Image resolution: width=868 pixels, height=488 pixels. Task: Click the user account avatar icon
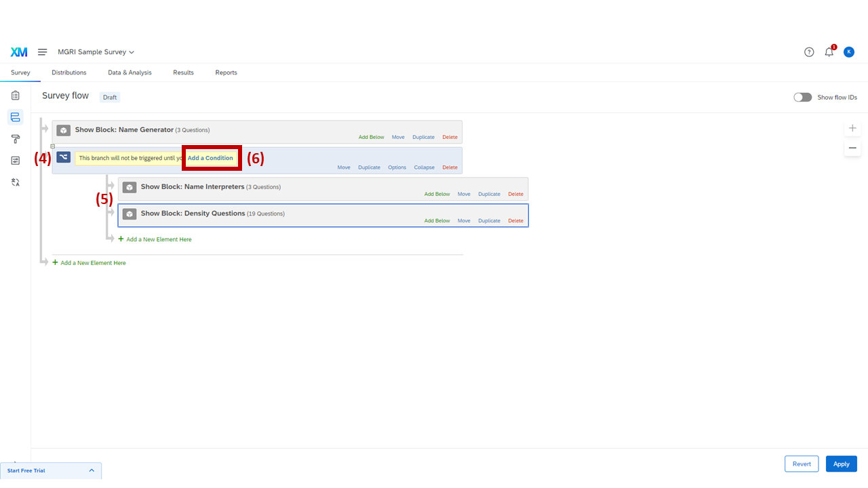(x=849, y=52)
